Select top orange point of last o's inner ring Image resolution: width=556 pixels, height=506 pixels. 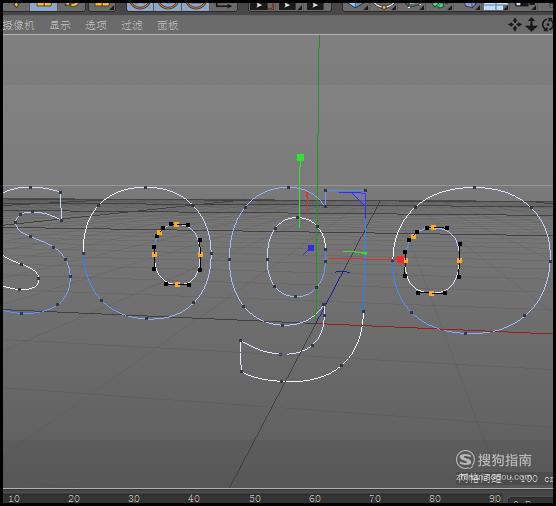point(433,227)
